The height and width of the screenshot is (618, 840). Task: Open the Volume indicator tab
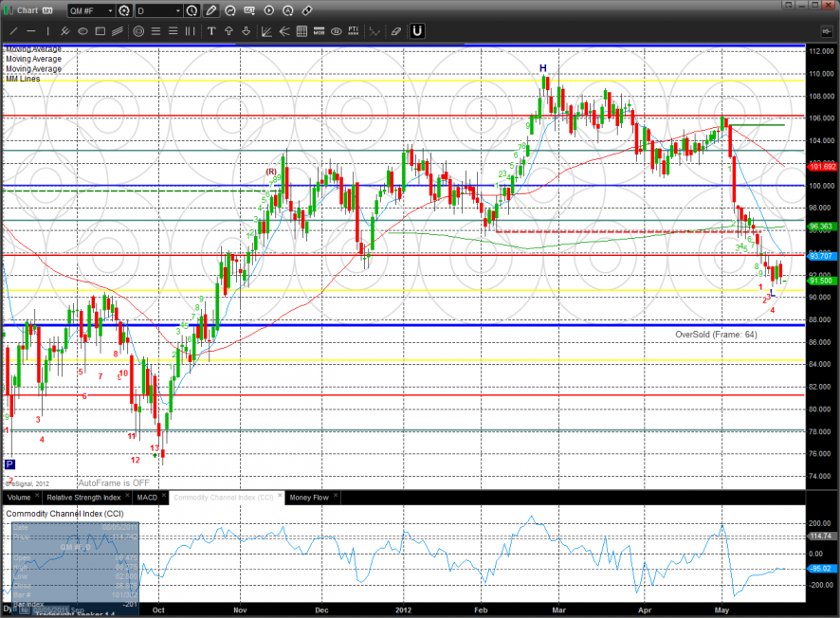tap(19, 497)
